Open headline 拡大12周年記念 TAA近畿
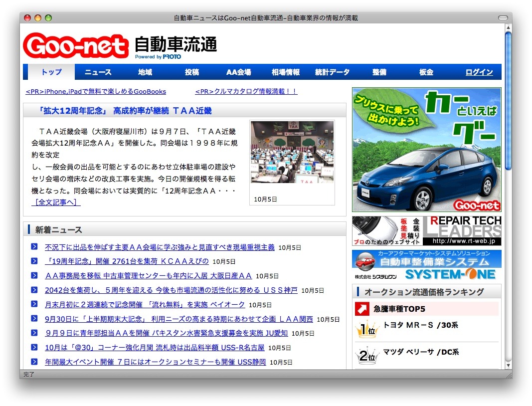This screenshot has width=532, height=406. 125,111
